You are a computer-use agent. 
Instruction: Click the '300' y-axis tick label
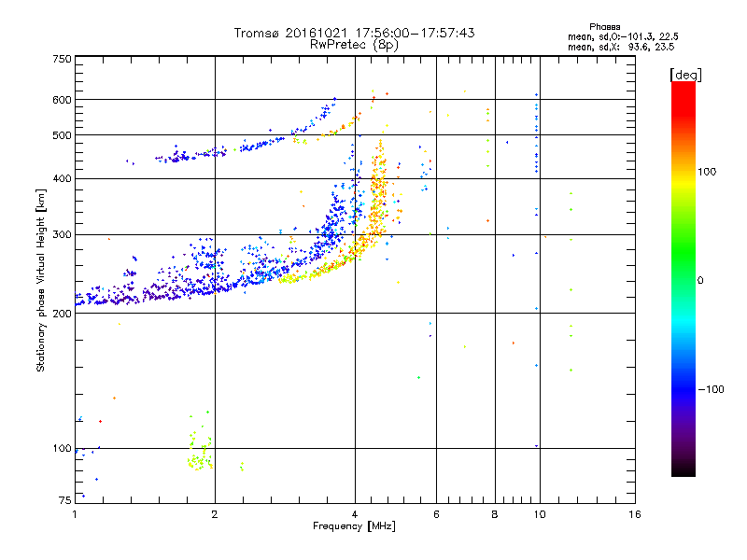[x=62, y=235]
